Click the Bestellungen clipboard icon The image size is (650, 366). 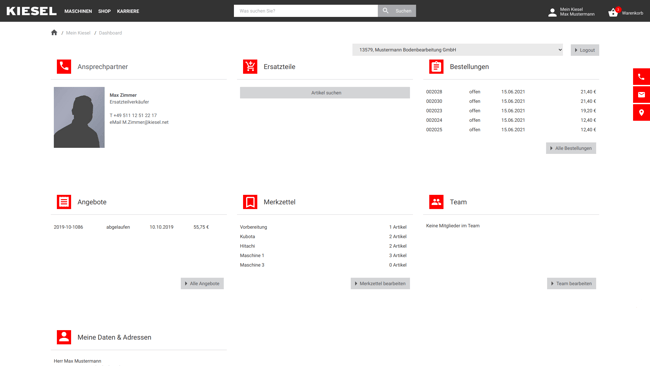(x=436, y=66)
